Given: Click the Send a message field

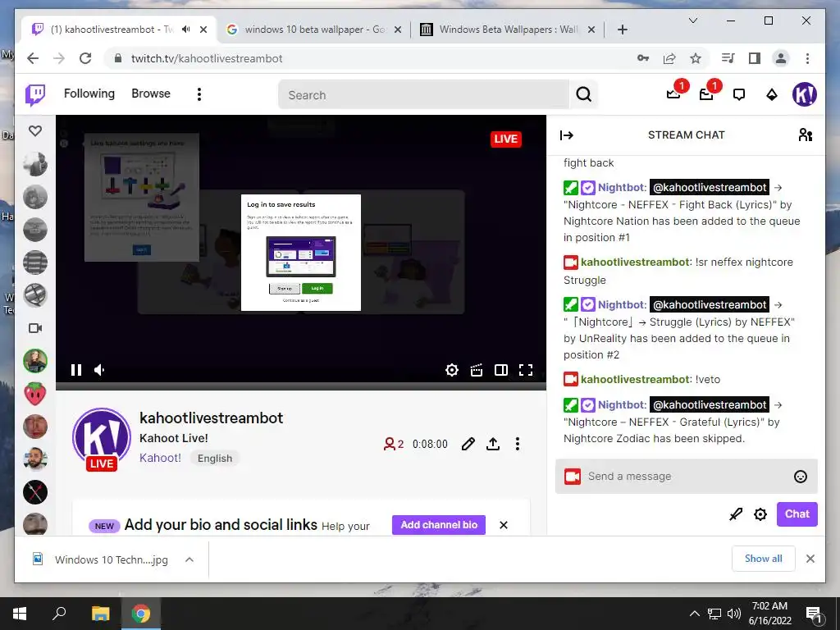Looking at the screenshot, I should pos(687,477).
